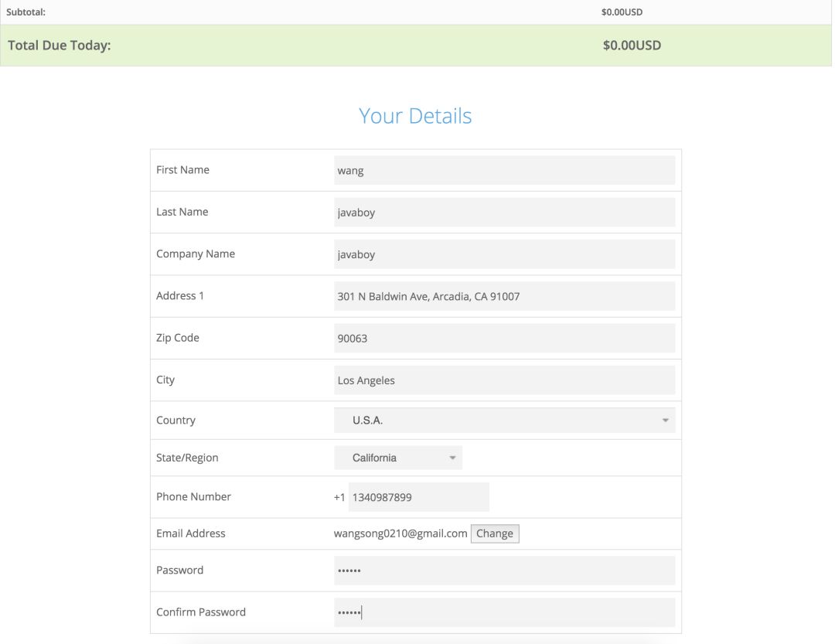Screen dimensions: 835x644
Task: Click the First Name input field
Action: 504,170
